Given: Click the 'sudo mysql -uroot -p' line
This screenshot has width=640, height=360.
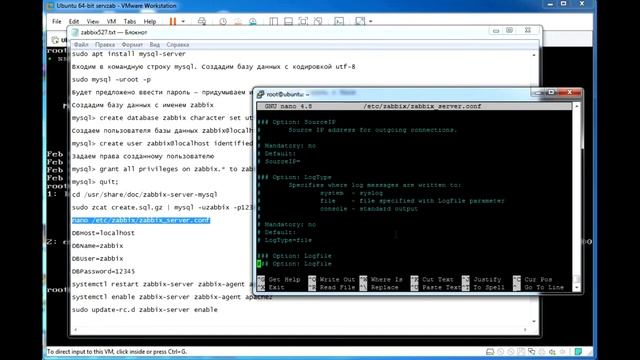Looking at the screenshot, I should coord(111,80).
